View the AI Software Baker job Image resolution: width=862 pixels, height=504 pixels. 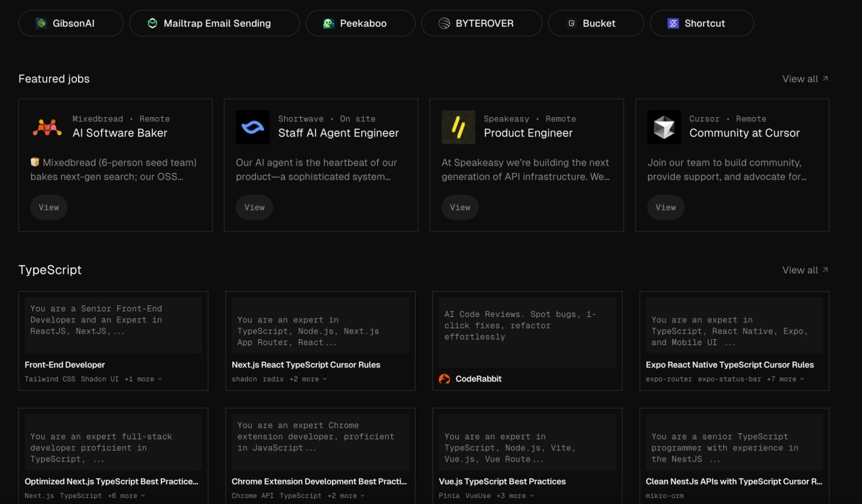[48, 207]
